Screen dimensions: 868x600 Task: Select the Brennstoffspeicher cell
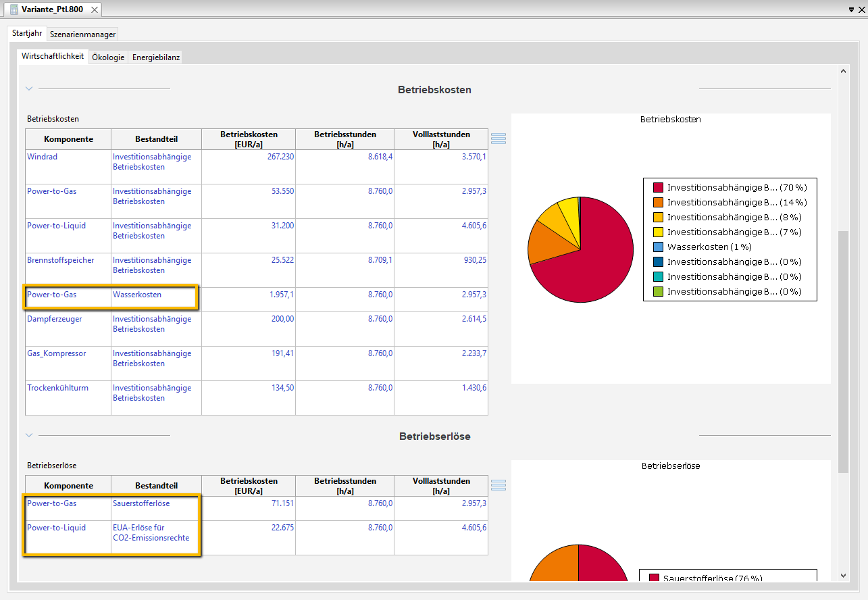68,270
